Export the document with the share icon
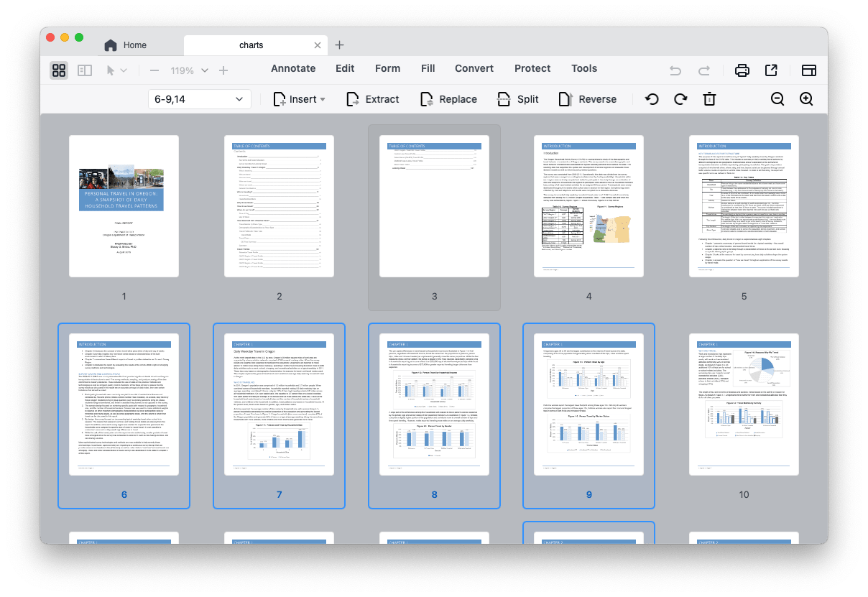The image size is (868, 597). click(770, 70)
